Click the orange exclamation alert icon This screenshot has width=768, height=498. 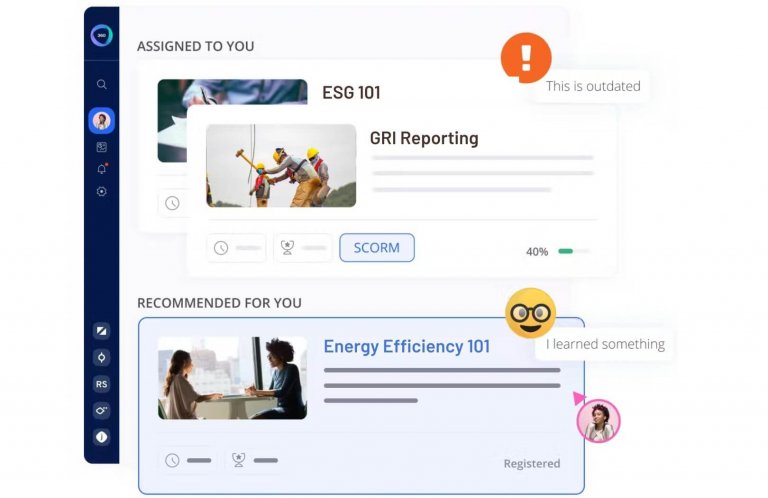pos(526,58)
